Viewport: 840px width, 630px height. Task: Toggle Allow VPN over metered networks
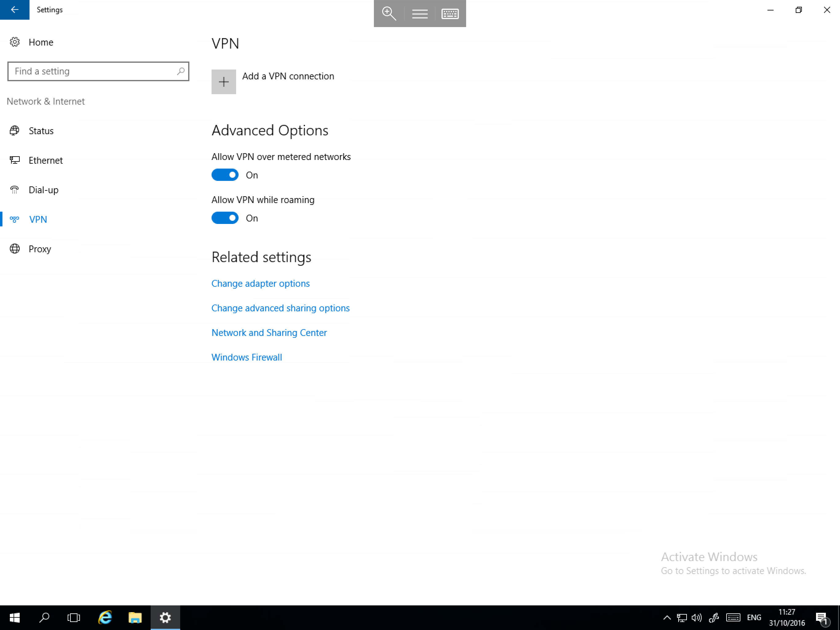[225, 174]
